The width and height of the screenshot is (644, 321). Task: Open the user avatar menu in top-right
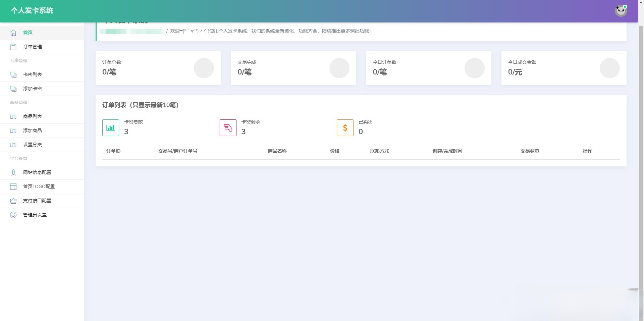[621, 10]
